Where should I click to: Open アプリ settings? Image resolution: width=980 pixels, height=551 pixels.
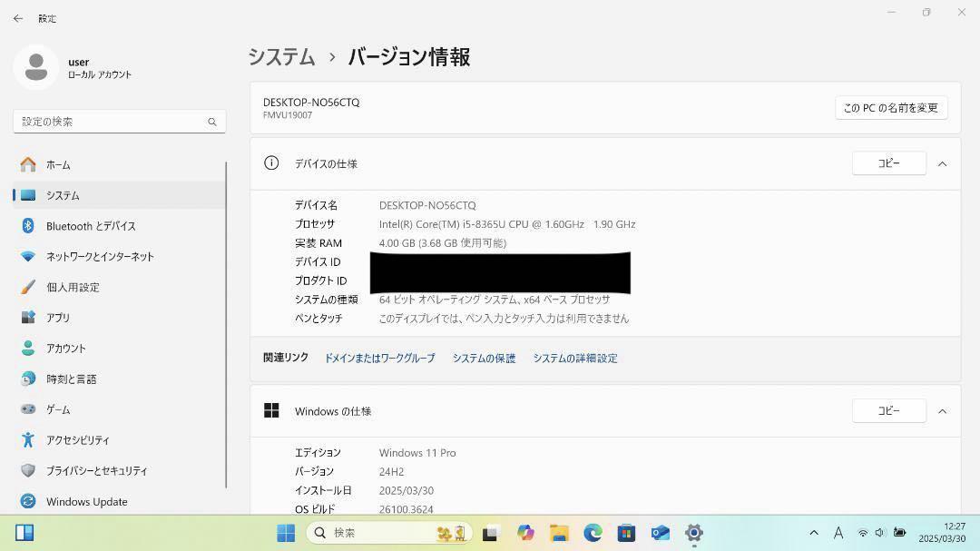[119, 318]
